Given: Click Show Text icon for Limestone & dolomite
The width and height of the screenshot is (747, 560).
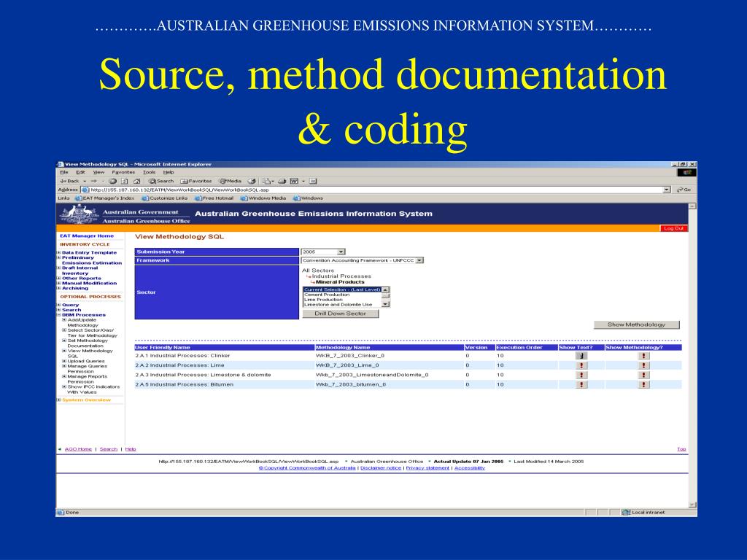Looking at the screenshot, I should pyautogui.click(x=581, y=376).
